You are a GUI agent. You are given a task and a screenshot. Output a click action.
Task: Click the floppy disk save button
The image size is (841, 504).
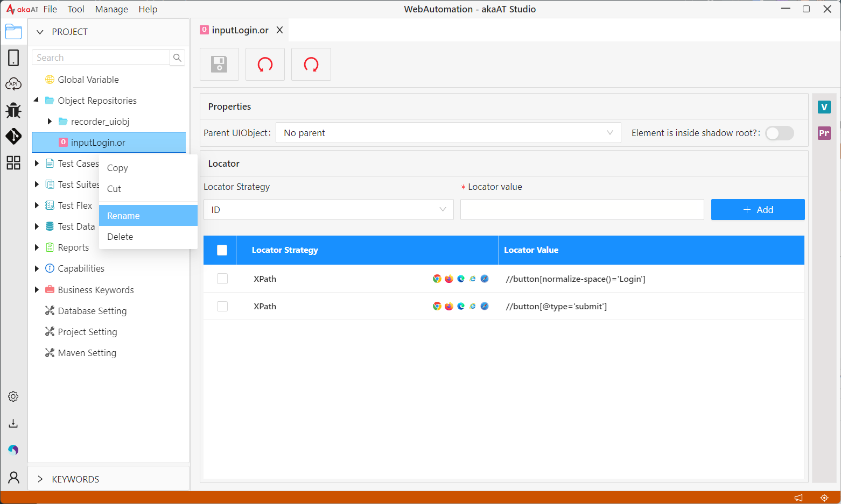(x=219, y=65)
